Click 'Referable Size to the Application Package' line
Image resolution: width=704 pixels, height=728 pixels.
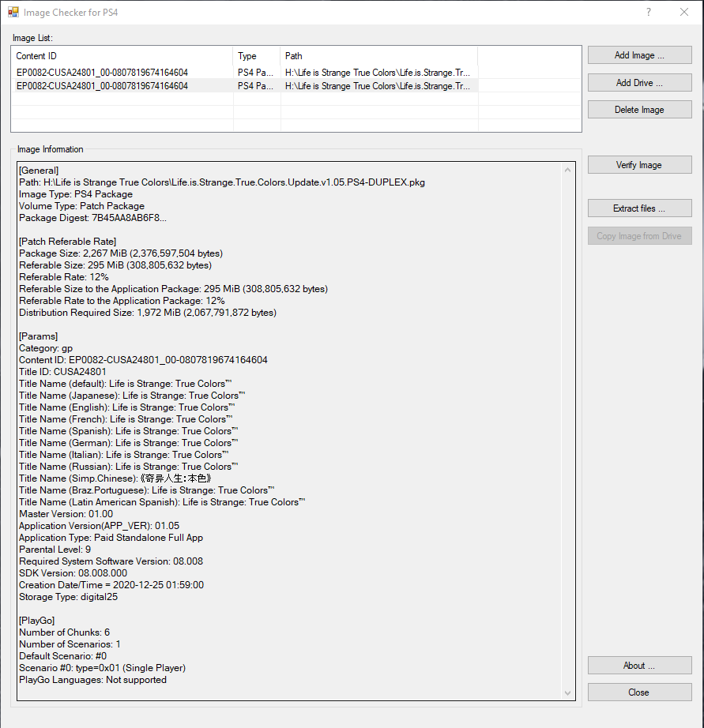pyautogui.click(x=173, y=289)
